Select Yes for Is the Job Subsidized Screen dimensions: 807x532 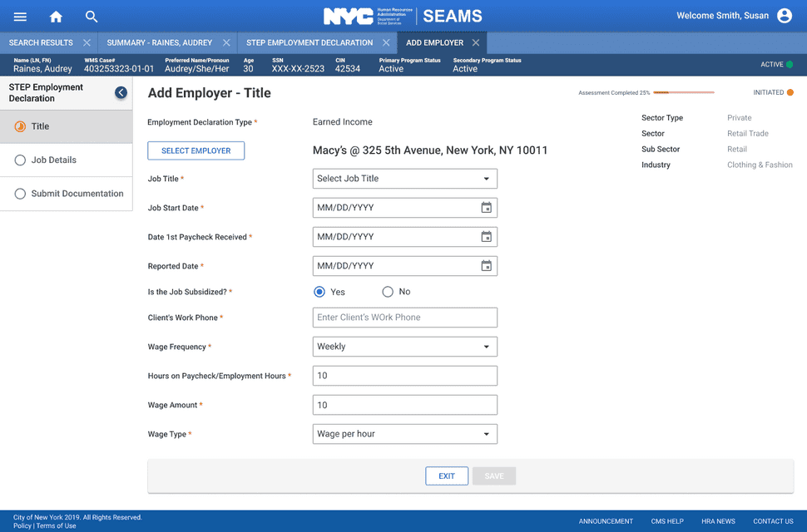(x=318, y=291)
